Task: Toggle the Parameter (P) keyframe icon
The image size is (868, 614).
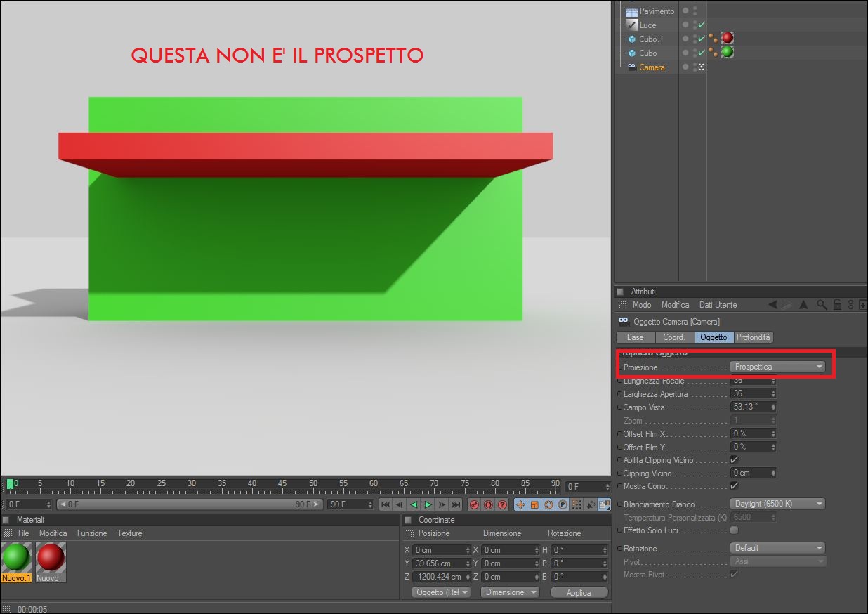Action: 563,504
